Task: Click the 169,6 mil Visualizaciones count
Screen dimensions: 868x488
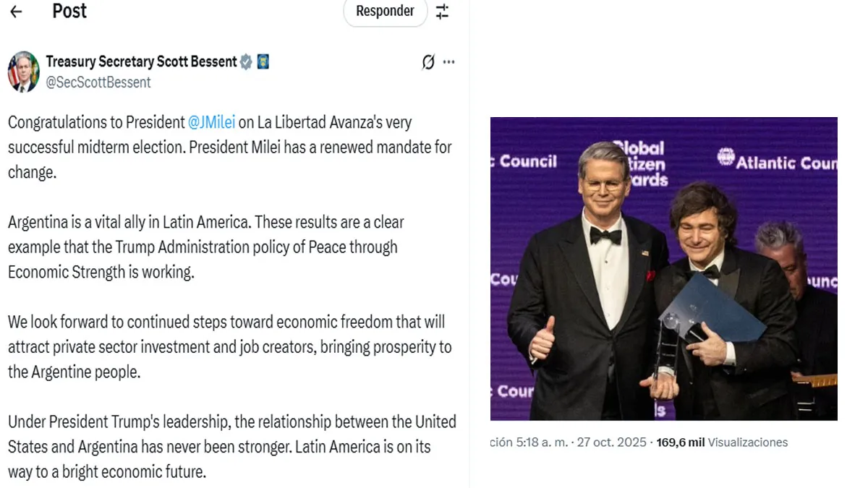Action: coord(722,442)
